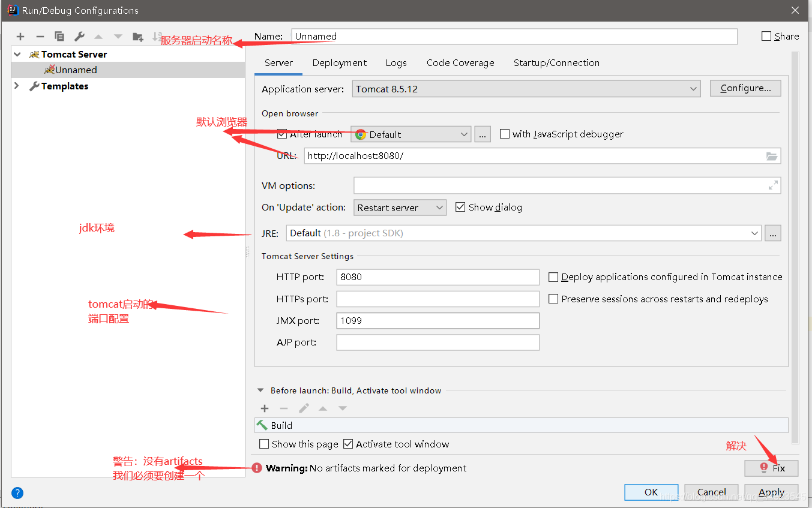This screenshot has width=812, height=508.
Task: Switch to Server tab
Action: coord(278,62)
